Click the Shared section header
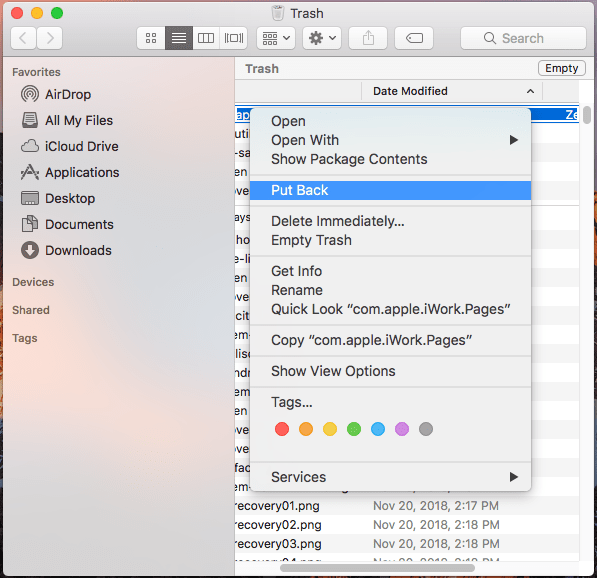Image resolution: width=597 pixels, height=578 pixels. pyautogui.click(x=31, y=310)
